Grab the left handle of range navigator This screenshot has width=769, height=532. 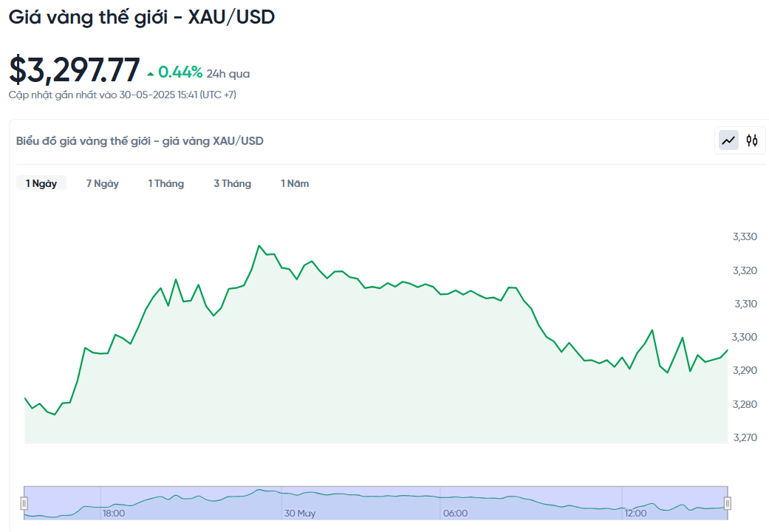click(x=24, y=503)
